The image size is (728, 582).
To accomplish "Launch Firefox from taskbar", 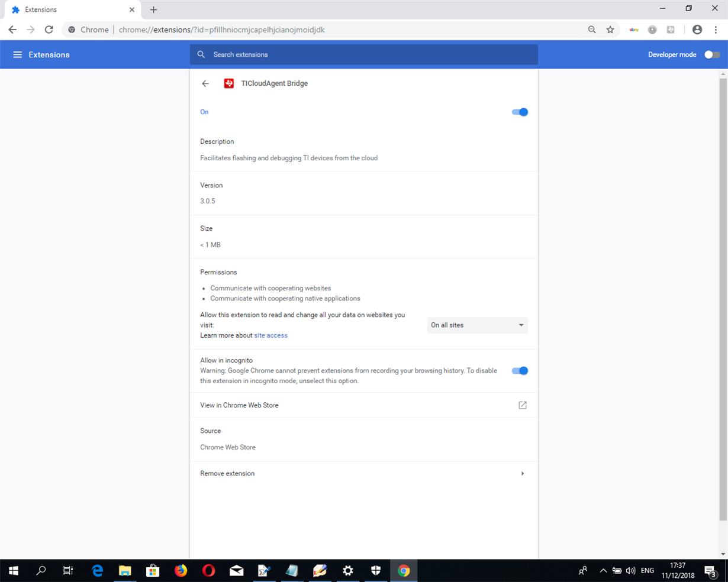I will tap(181, 571).
